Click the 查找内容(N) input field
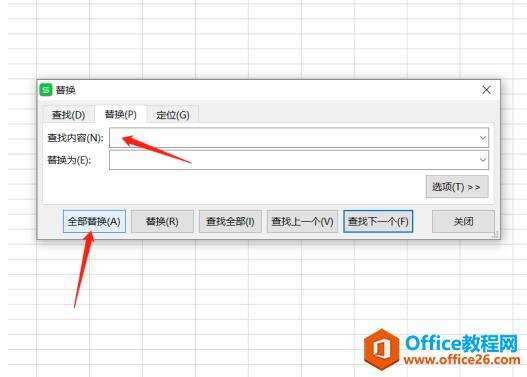Screen dimensions: 527x377 [299, 137]
